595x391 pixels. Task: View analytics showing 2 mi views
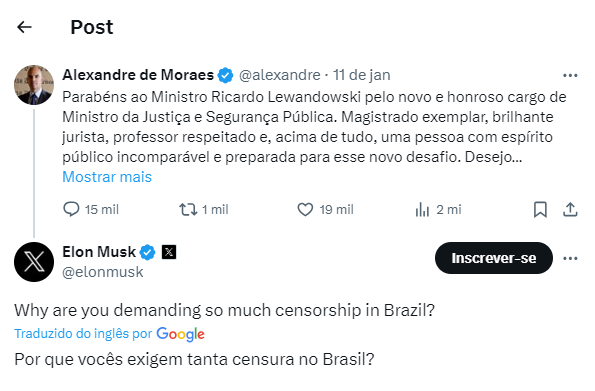pyautogui.click(x=438, y=210)
